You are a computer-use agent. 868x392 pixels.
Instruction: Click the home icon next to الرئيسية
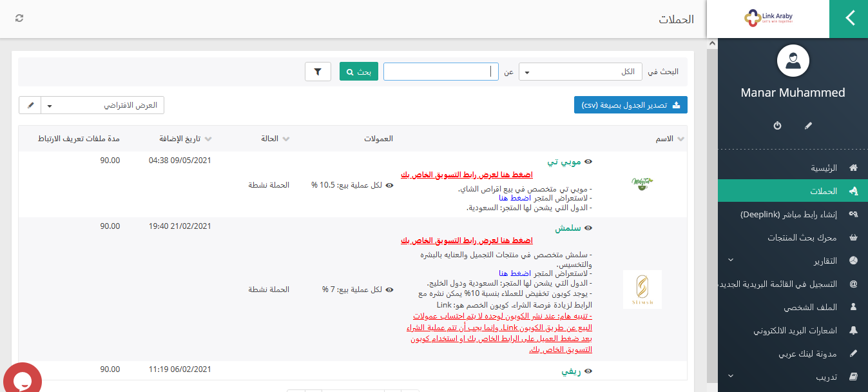tap(854, 168)
